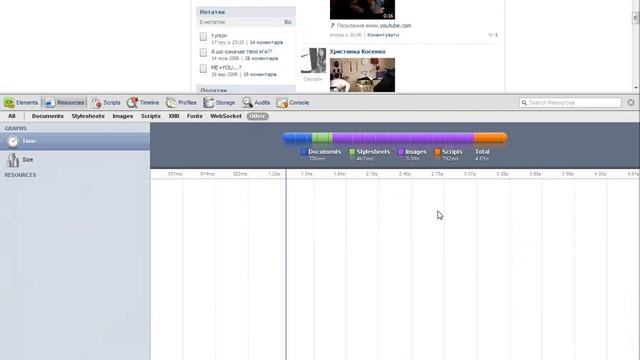The width and height of the screenshot is (640, 360).
Task: Click orange Scripts segment of summary bar
Action: click(491, 138)
